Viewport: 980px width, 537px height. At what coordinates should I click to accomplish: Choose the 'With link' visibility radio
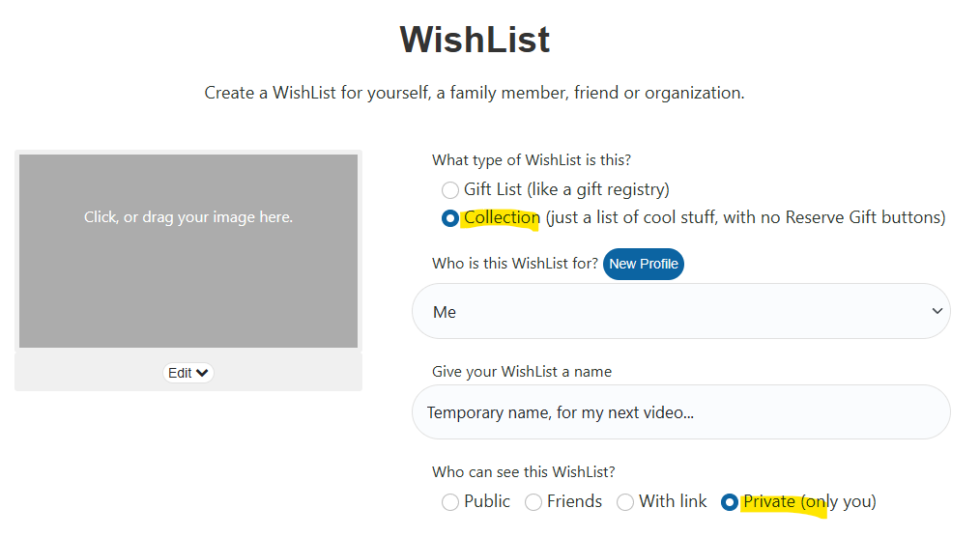[625, 502]
